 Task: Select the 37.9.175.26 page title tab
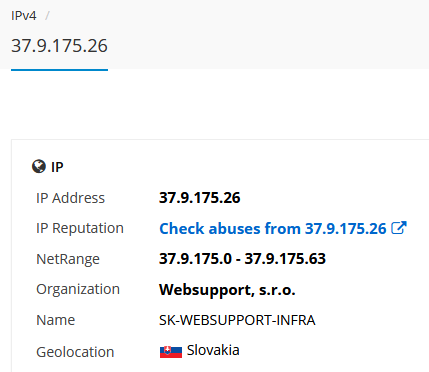tap(59, 46)
